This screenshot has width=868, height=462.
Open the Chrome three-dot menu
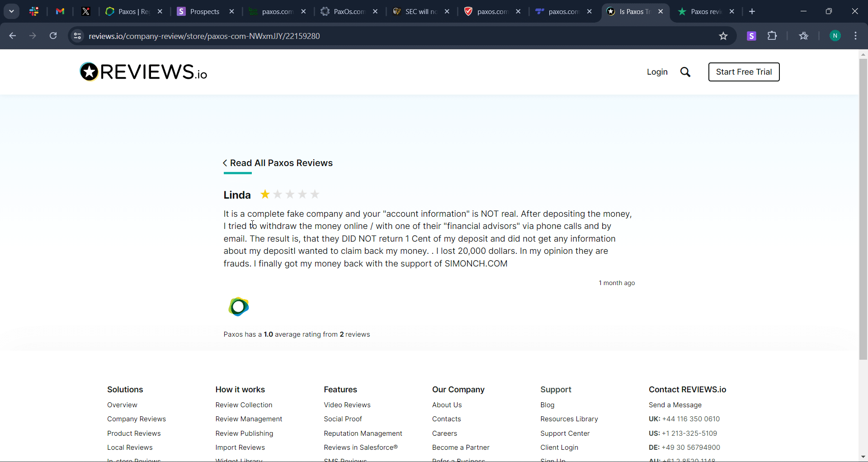855,36
